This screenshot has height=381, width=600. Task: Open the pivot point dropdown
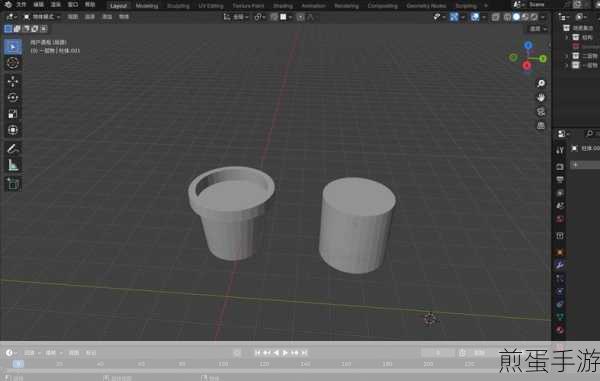coord(259,17)
